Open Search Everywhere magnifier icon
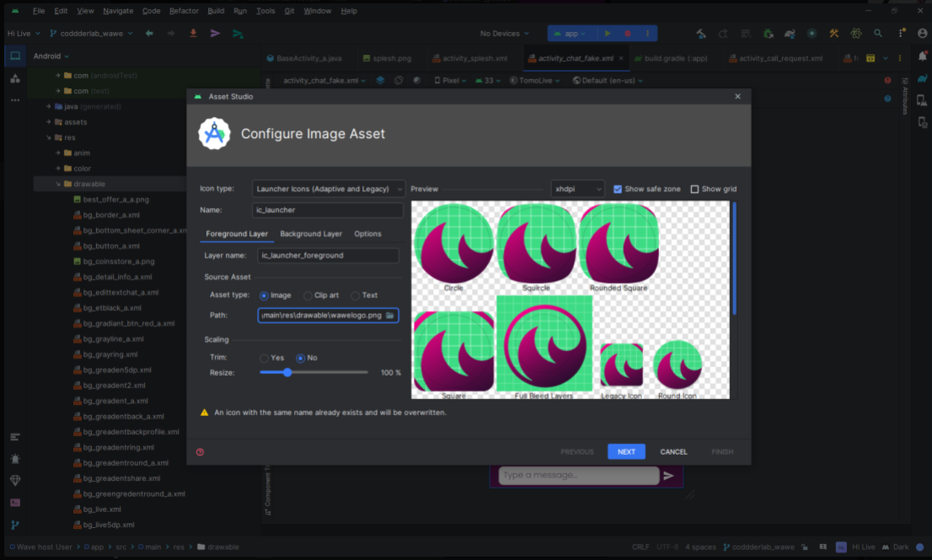Viewport: 932px width, 560px height. (878, 34)
